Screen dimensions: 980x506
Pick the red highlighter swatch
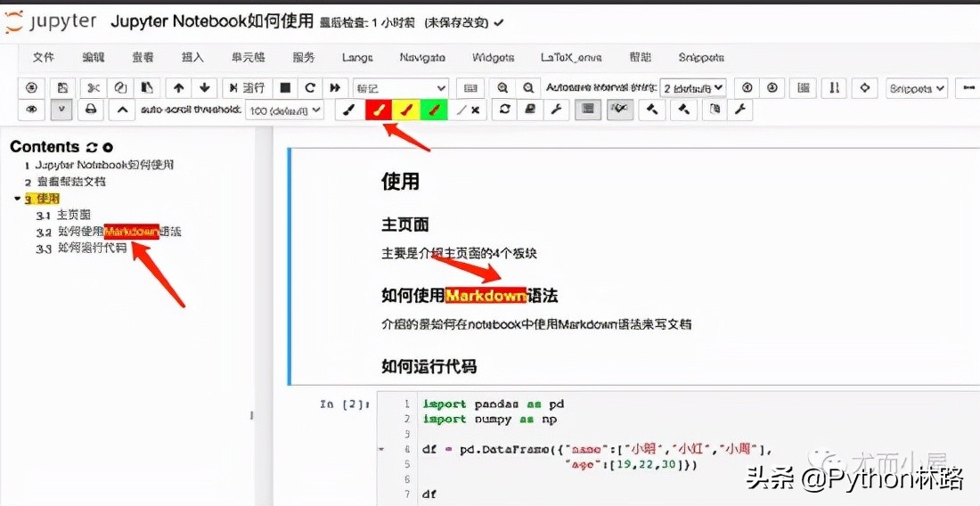(378, 110)
